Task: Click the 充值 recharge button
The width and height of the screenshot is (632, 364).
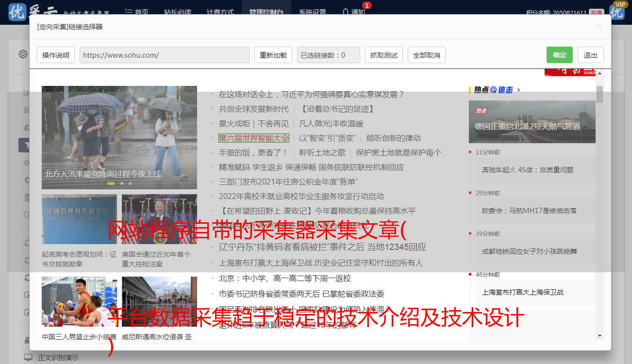Action: (x=597, y=12)
